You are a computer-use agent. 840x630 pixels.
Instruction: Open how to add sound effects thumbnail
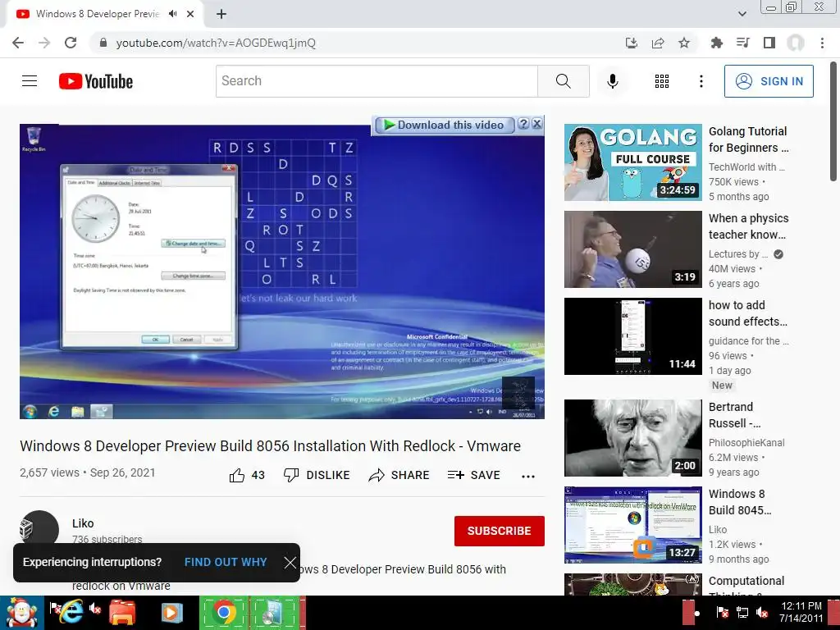[632, 336]
